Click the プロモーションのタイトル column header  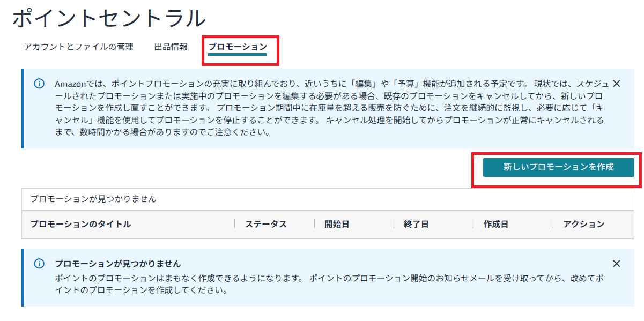coord(80,224)
